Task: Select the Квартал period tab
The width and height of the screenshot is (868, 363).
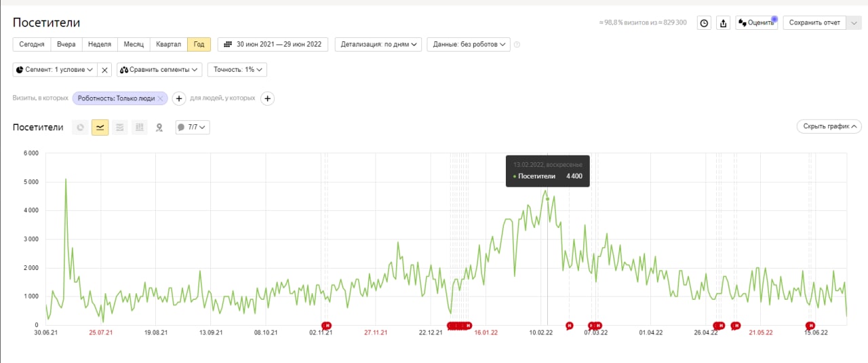Action: point(168,44)
